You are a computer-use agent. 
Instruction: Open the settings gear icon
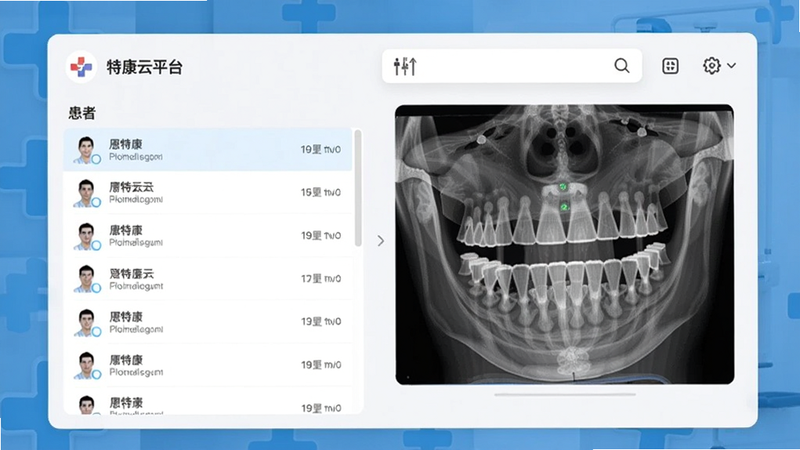coord(711,65)
